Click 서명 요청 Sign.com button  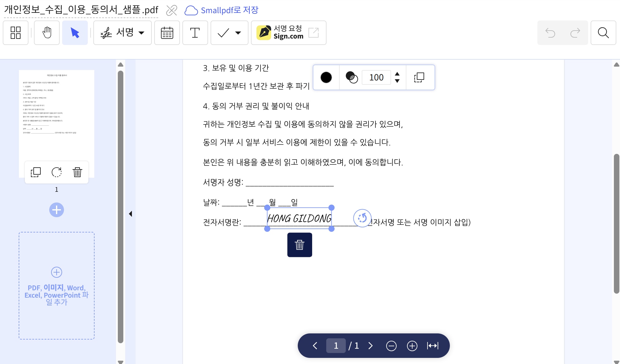pyautogui.click(x=288, y=33)
